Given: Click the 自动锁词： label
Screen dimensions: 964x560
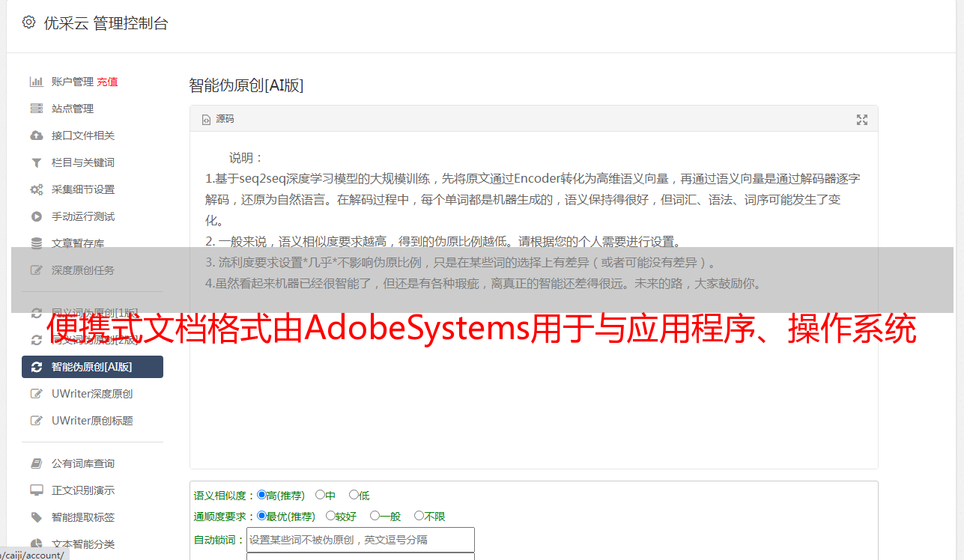Looking at the screenshot, I should 219,541.
